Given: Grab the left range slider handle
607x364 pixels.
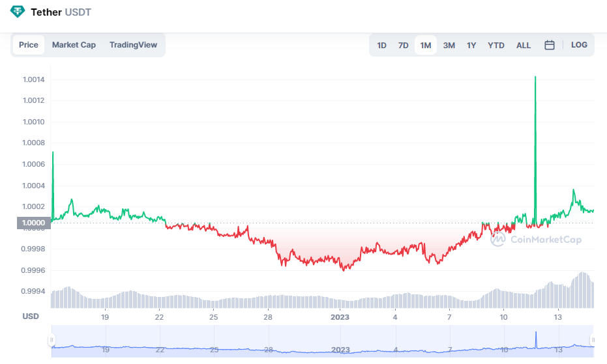Looking at the screenshot, I should pos(52,340).
